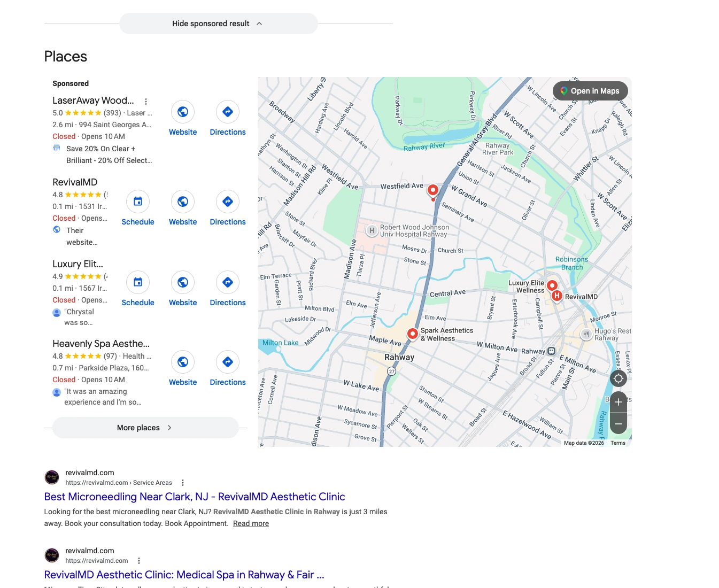Click the Route 27 shield on map

(391, 371)
